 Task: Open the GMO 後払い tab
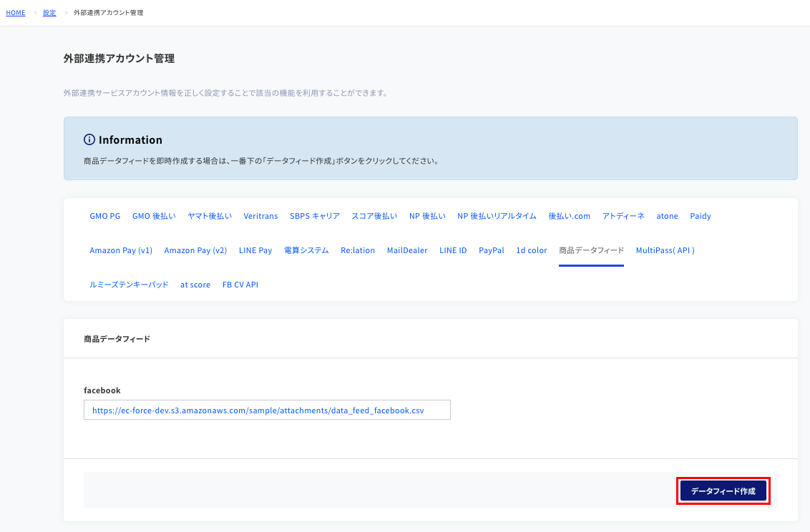(x=154, y=216)
